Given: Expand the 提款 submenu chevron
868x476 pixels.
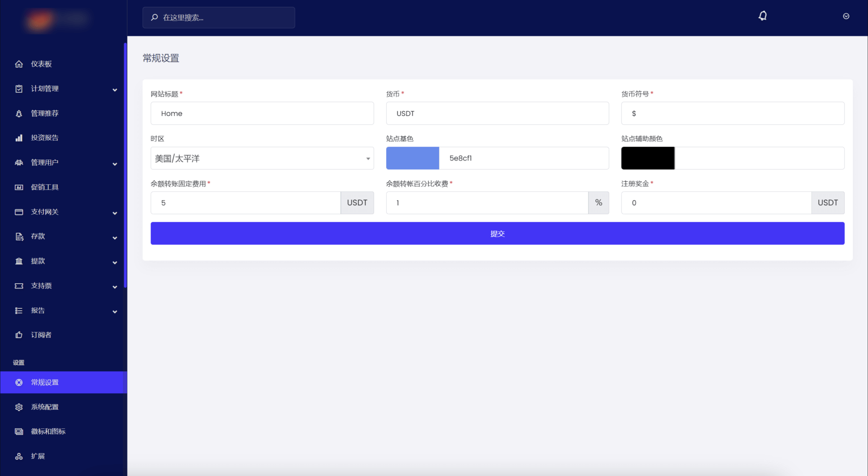Looking at the screenshot, I should pos(115,263).
